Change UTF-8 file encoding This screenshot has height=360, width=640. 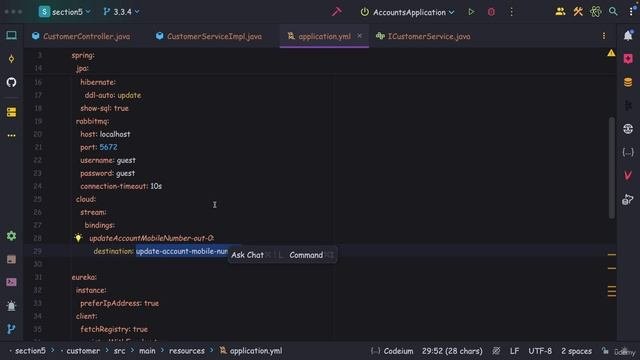pyautogui.click(x=540, y=351)
